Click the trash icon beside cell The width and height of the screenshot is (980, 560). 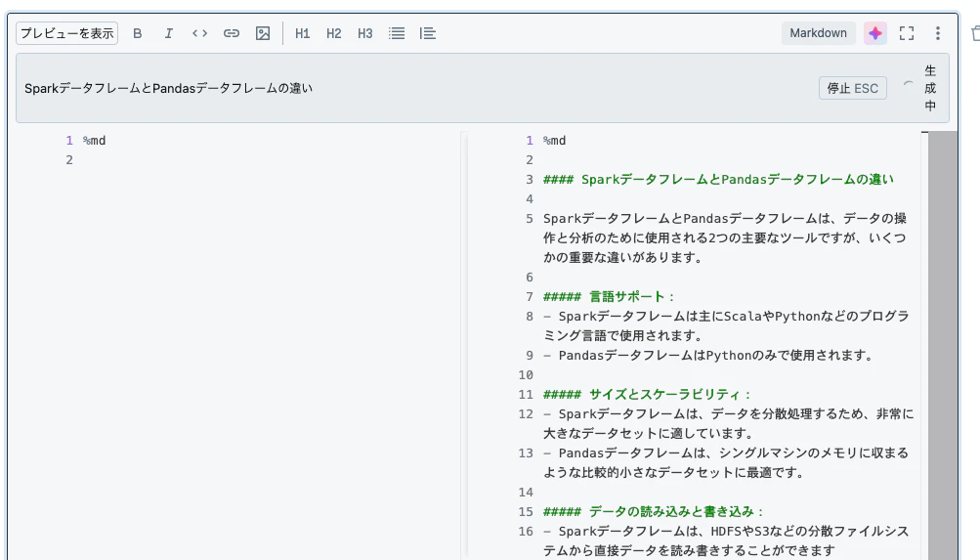[x=976, y=33]
